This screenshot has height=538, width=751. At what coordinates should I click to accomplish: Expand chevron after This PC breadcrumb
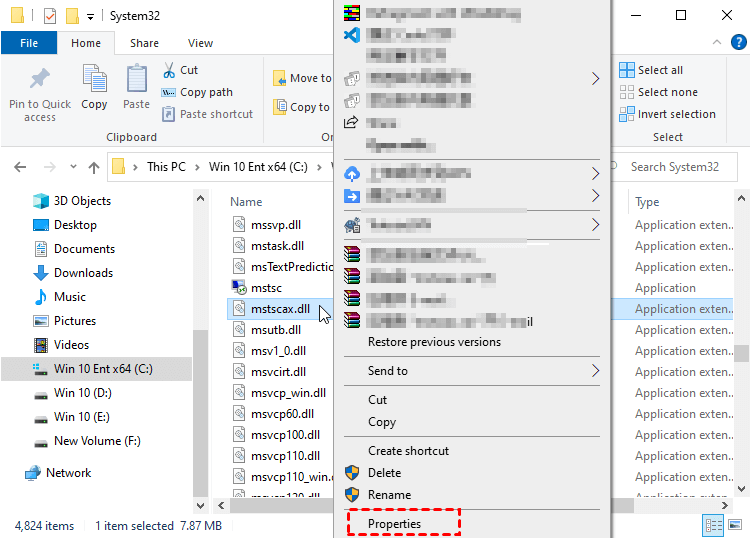pos(197,167)
